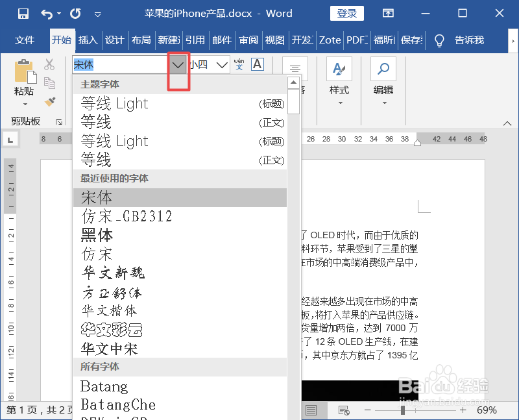Select the 黑体 font

180,236
